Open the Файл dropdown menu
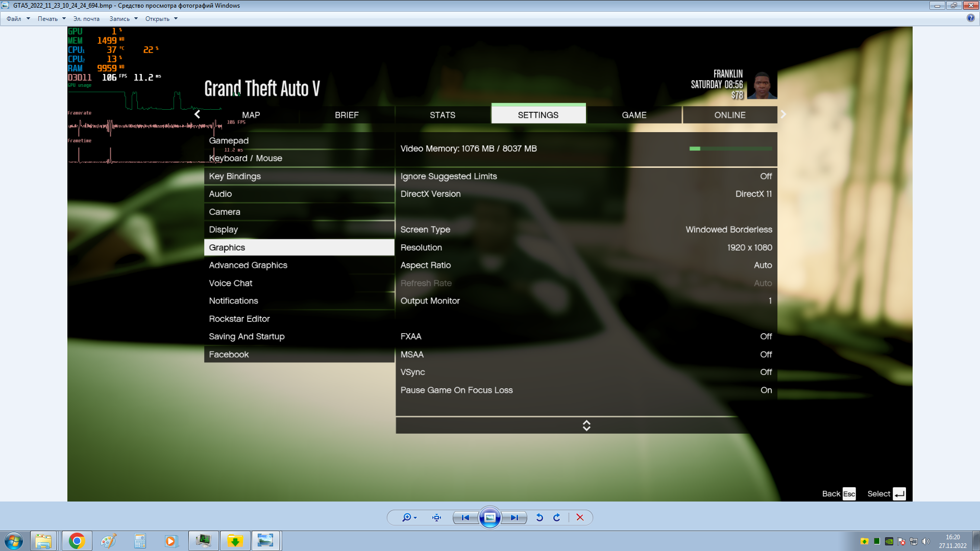The width and height of the screenshot is (980, 551). coord(18,19)
